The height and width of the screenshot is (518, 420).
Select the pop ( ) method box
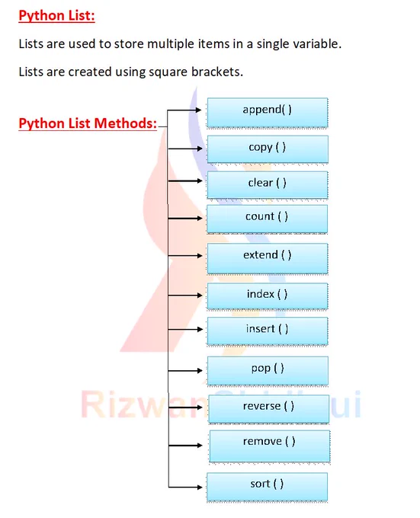pos(268,371)
